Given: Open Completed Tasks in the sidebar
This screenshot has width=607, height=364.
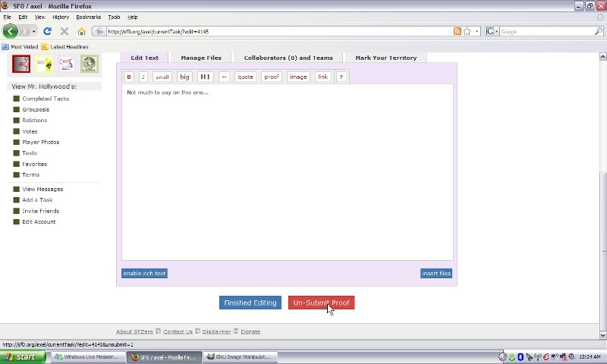Looking at the screenshot, I should coord(46,99).
